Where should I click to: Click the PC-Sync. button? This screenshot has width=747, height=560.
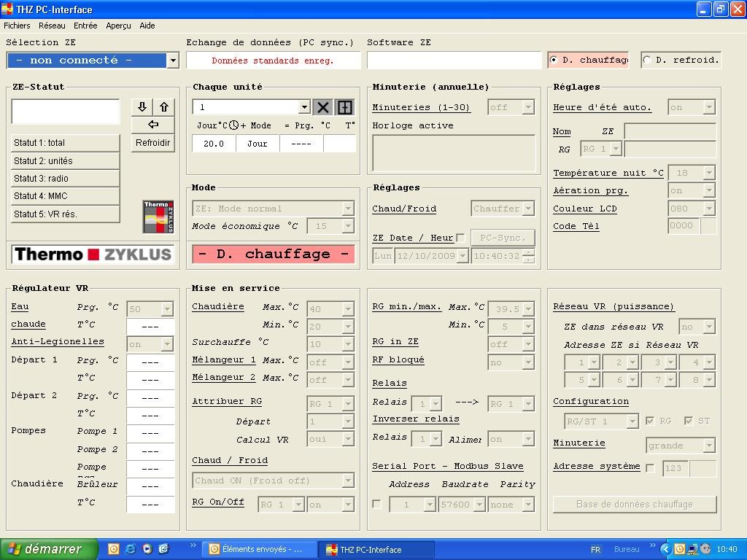tap(503, 238)
